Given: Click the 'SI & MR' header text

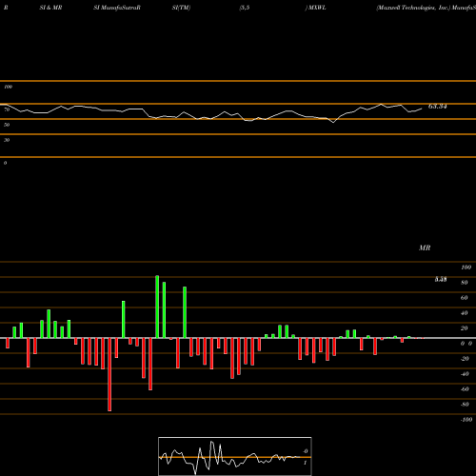Looking at the screenshot, I should pos(50,8).
